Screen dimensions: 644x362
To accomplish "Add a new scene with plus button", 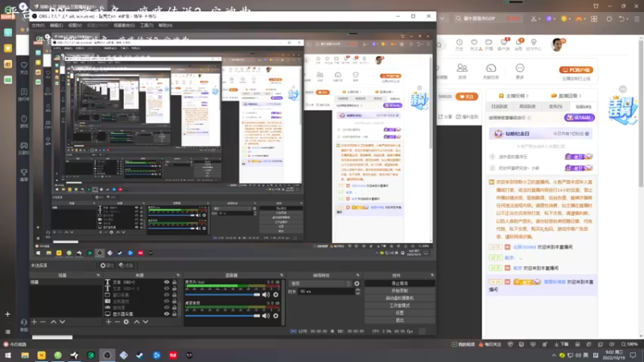I will click(34, 322).
